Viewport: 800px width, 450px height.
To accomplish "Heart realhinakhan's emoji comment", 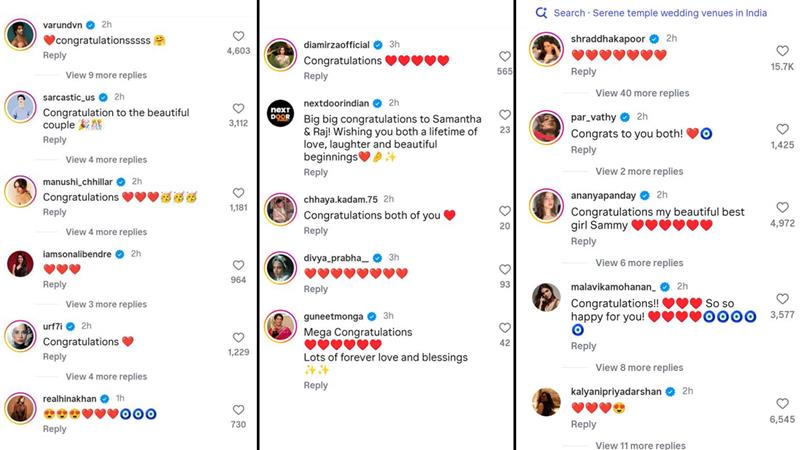I will click(x=237, y=409).
